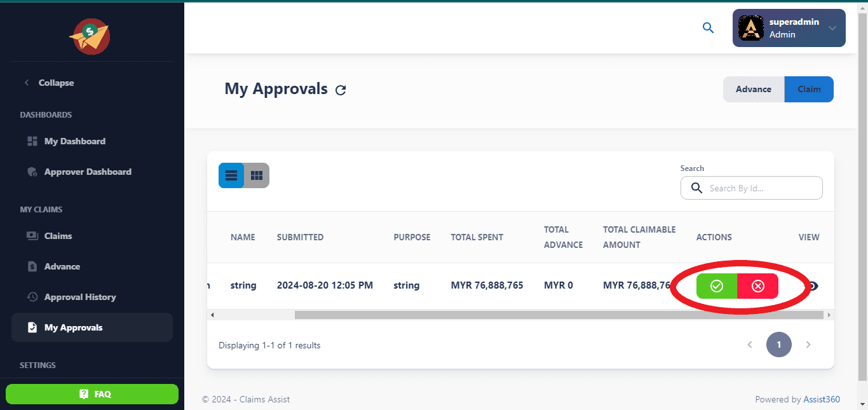Reject the claim with red X button
The height and width of the screenshot is (410, 868).
(758, 286)
